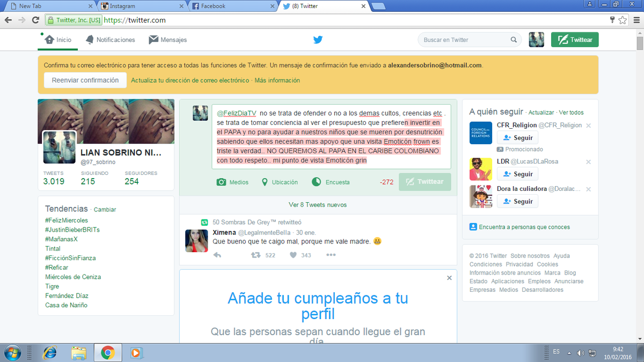Open Ayuda footer link
The height and width of the screenshot is (362, 644).
[x=562, y=256]
